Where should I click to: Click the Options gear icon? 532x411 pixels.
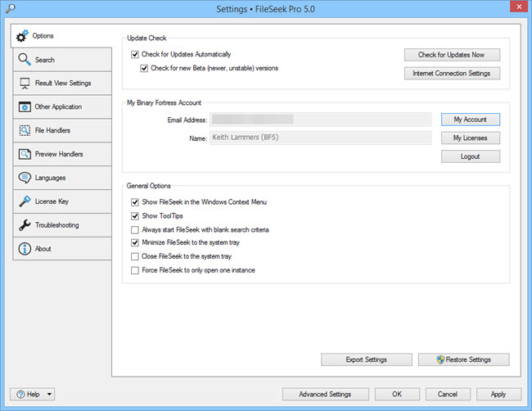22,36
